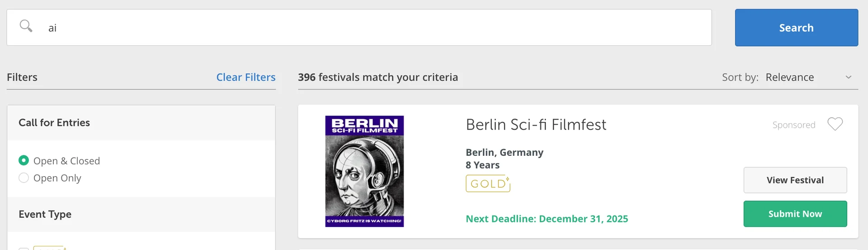Collapse the Event Type filter section
Viewport: 868px width, 250px height.
click(45, 214)
